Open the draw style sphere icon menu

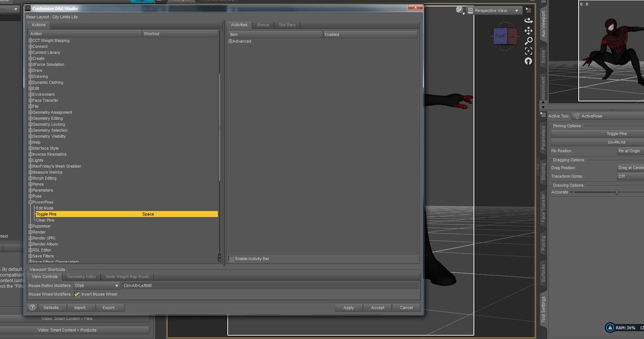click(460, 10)
